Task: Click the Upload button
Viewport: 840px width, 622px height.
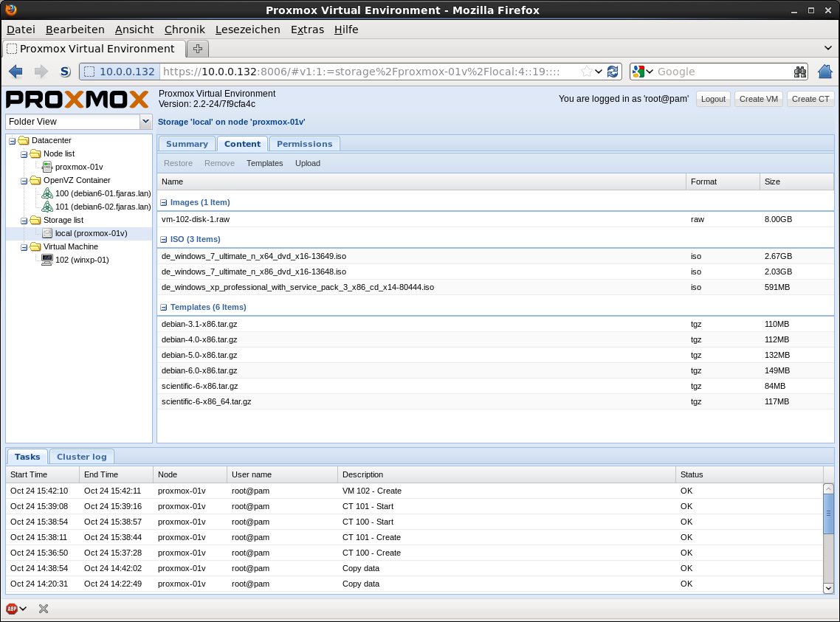Action: 308,163
